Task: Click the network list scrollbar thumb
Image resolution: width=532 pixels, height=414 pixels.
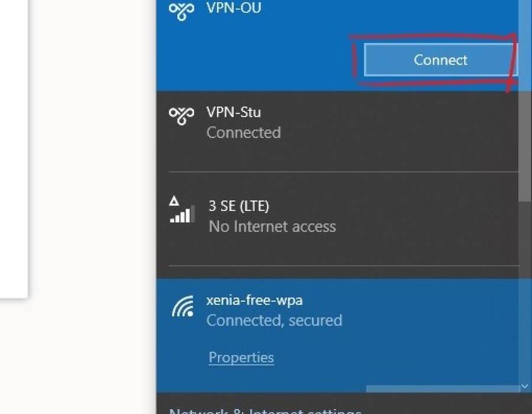Action: point(525,146)
